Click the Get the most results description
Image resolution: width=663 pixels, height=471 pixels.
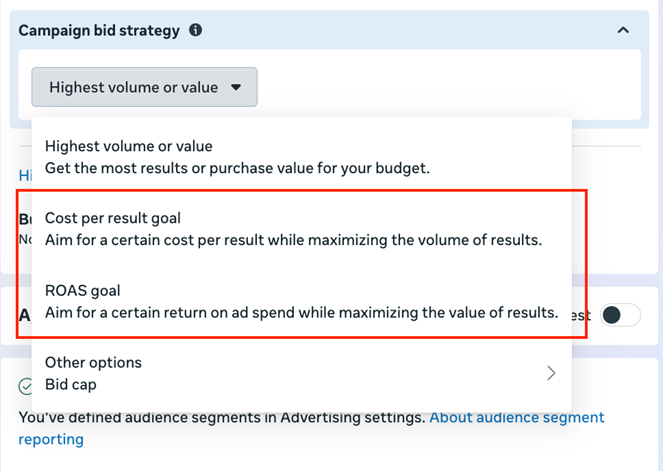point(237,168)
